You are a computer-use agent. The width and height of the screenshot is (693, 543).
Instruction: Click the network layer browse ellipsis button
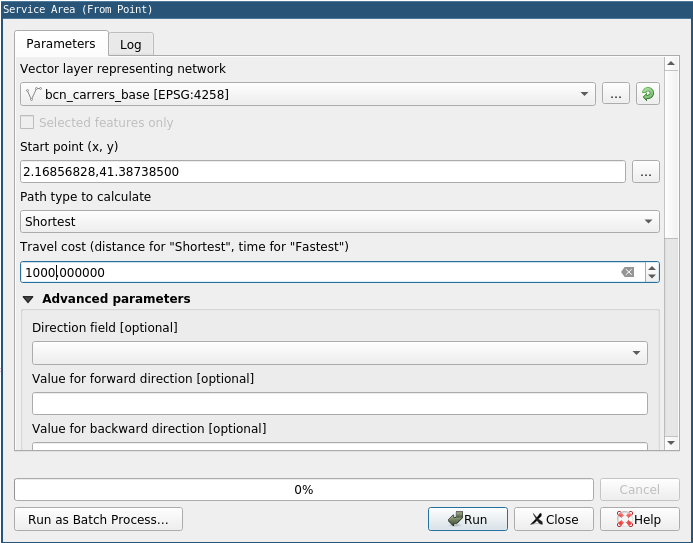pos(615,94)
